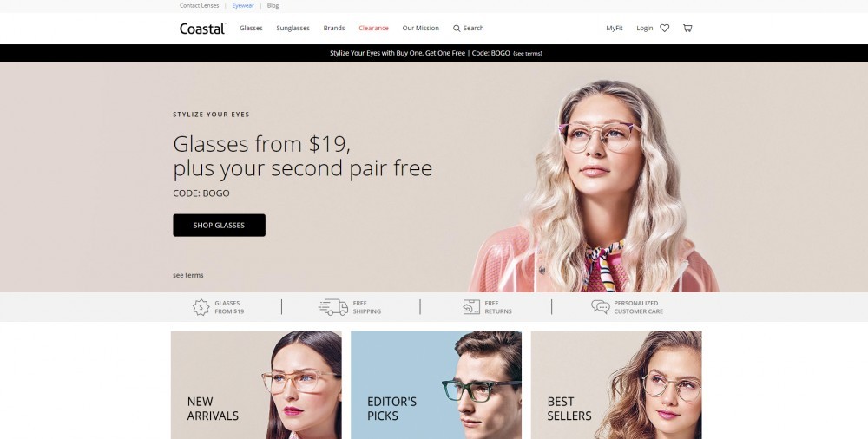Click Login link in header
The height and width of the screenshot is (439, 868).
[644, 29]
